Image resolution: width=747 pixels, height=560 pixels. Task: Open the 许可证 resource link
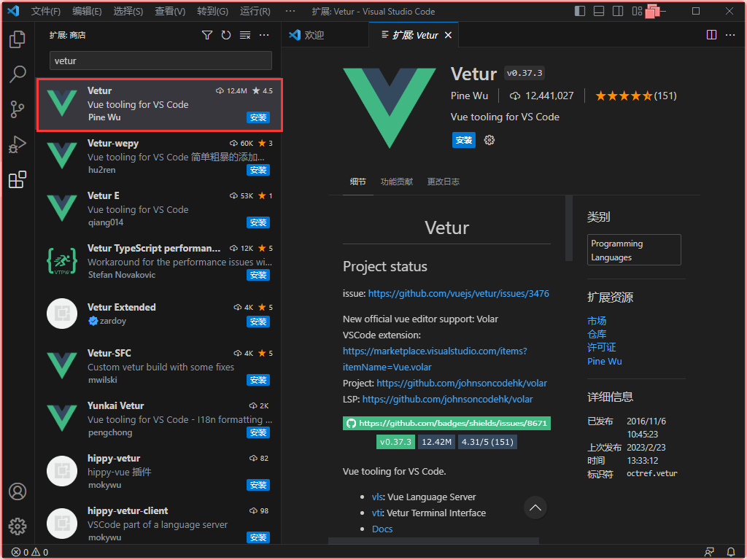601,348
